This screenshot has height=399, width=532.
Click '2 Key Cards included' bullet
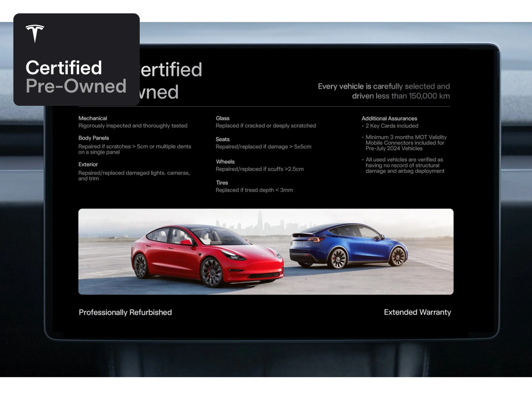(x=390, y=126)
